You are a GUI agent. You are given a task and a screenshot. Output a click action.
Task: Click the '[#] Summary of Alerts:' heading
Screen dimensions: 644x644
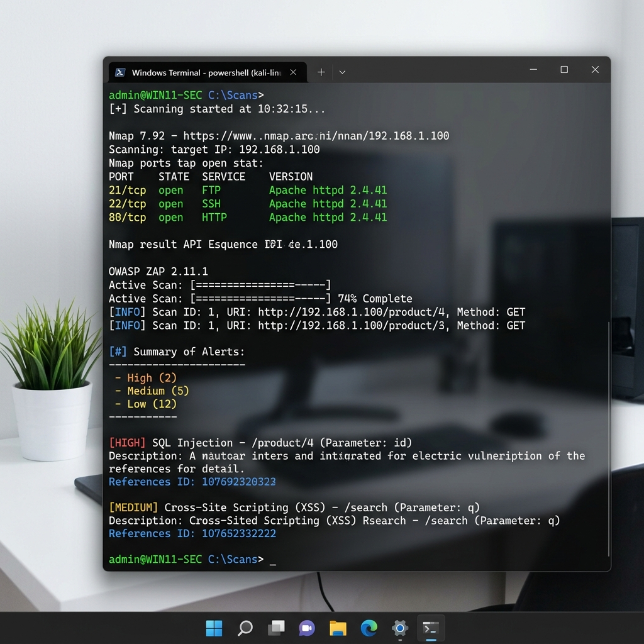tap(177, 352)
